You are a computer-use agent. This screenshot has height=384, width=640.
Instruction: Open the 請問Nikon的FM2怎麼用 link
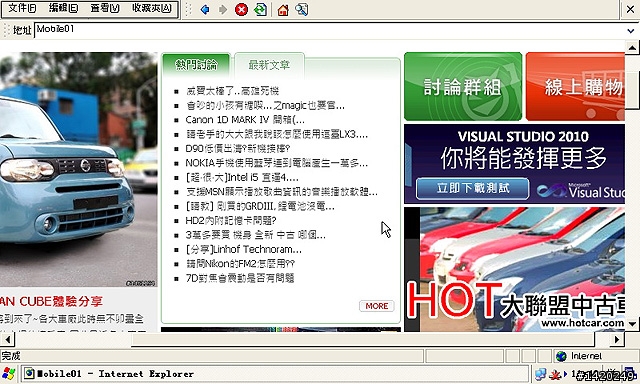[x=240, y=264]
